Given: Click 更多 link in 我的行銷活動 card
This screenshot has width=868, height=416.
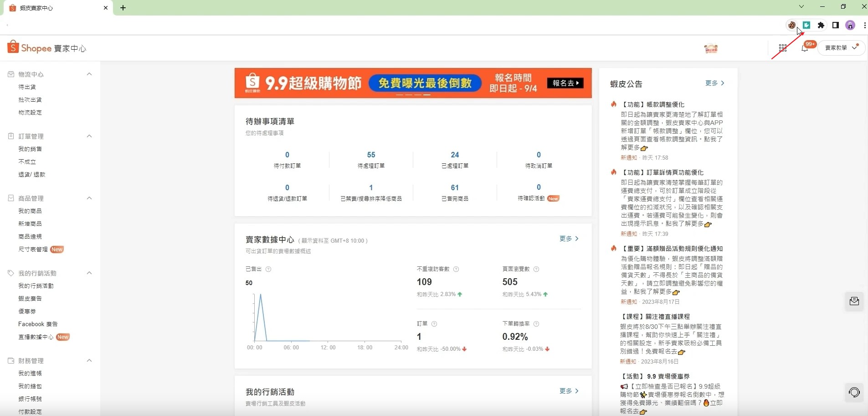Looking at the screenshot, I should pyautogui.click(x=569, y=391).
